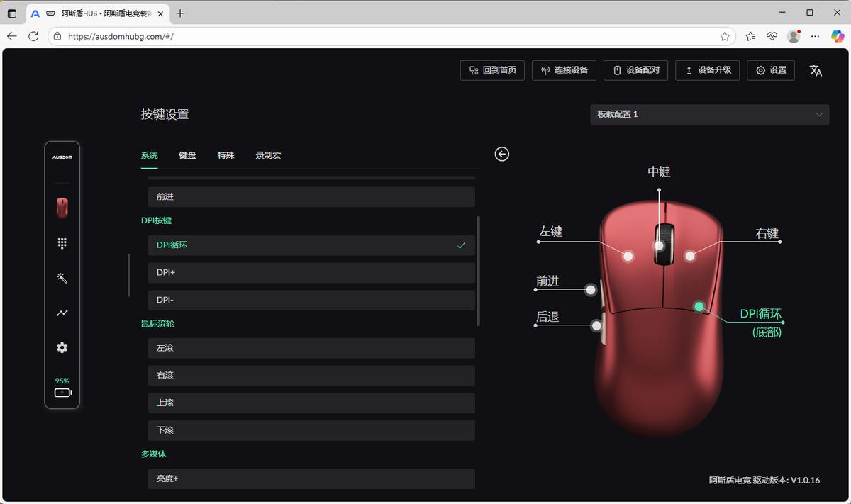Screen dimensions: 851x504
Task: Switch to the 键盘 tab
Action: [187, 155]
